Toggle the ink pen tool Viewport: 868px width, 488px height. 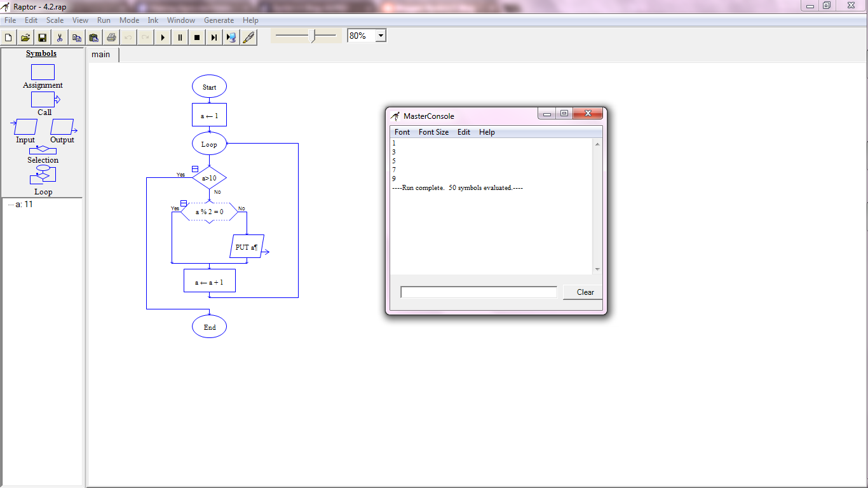pyautogui.click(x=248, y=37)
